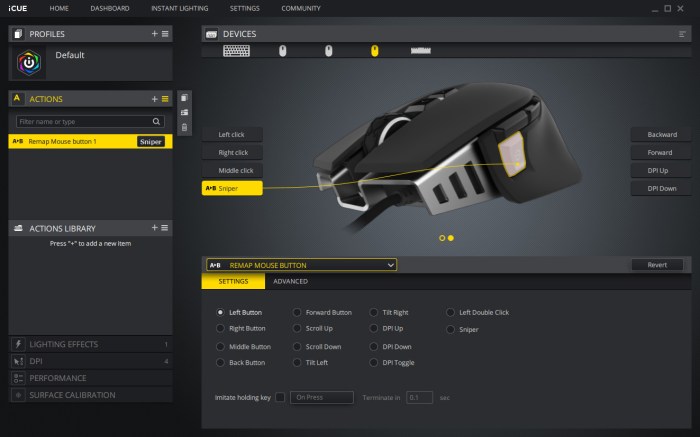Click the save to library icon
The image size is (700, 437).
(x=184, y=112)
